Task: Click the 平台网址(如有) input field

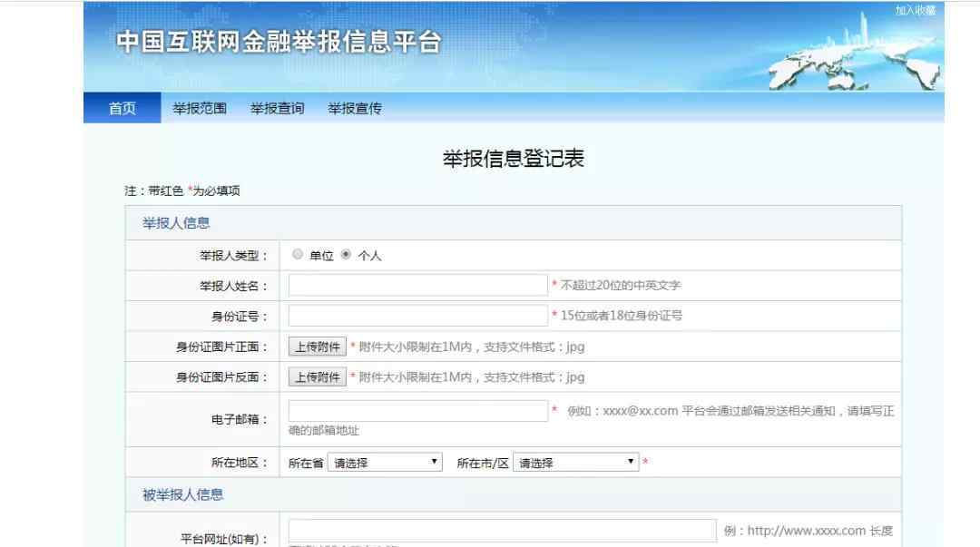Action: [x=503, y=530]
